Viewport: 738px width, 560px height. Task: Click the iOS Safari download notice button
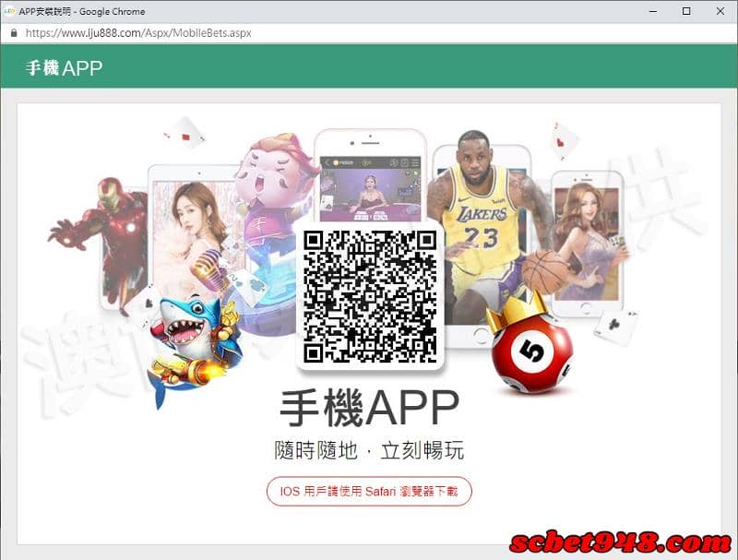369,492
